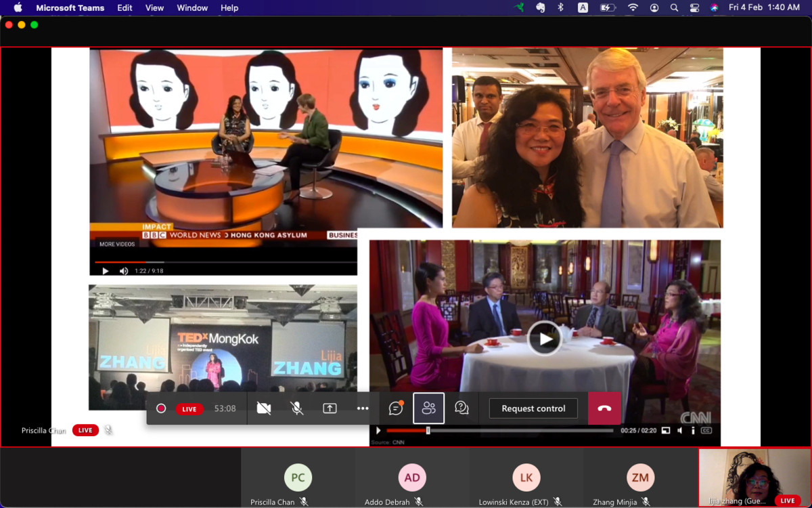Click muted mic icon beside presenter LIVE badge
This screenshot has width=812, height=508.
pyautogui.click(x=108, y=430)
